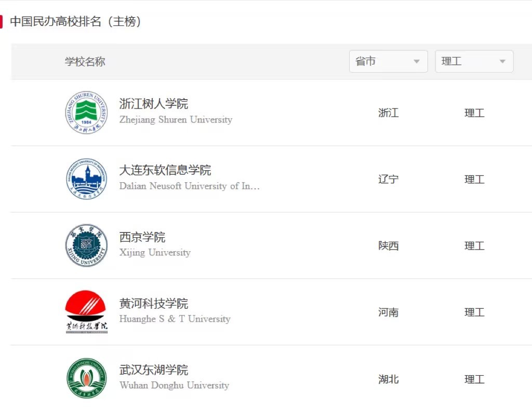This screenshot has width=532, height=411.
Task: Click the 中国民办高校排名 section heading
Action: [x=76, y=22]
